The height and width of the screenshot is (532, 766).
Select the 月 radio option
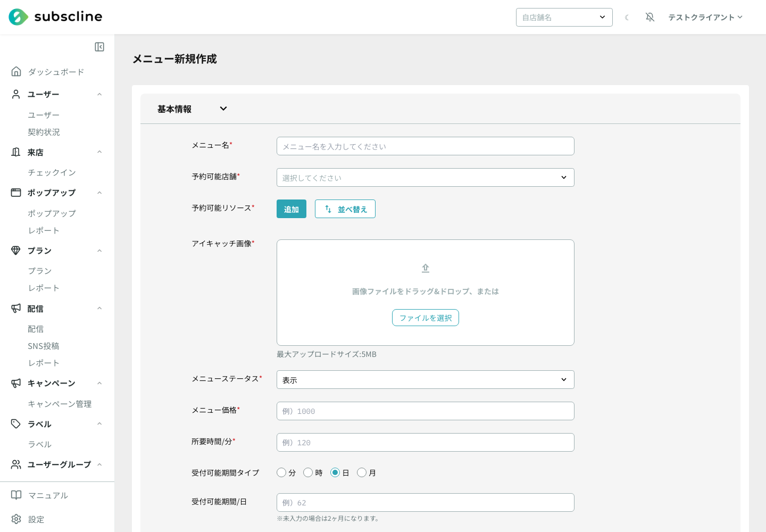point(362,472)
